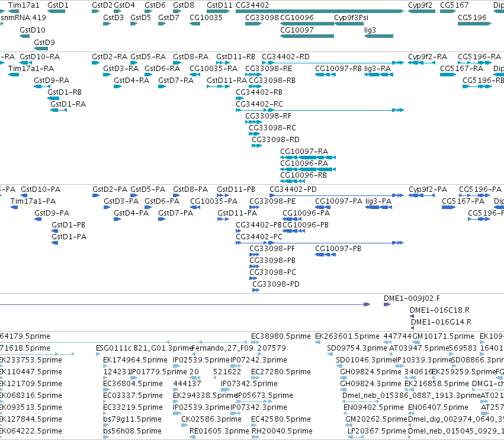Select the CG33098-PE protein label
Screen dimensions: 504x440
[x=272, y=201]
